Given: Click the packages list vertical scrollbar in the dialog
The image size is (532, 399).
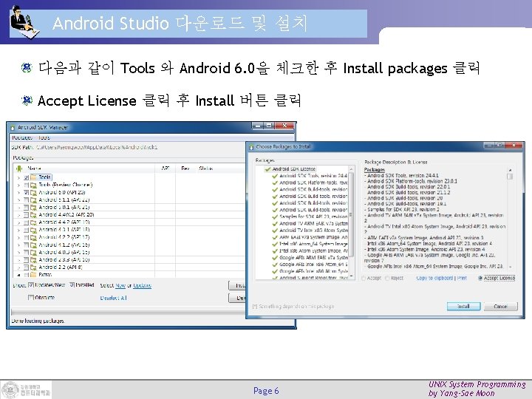Looking at the screenshot, I should point(351,222).
